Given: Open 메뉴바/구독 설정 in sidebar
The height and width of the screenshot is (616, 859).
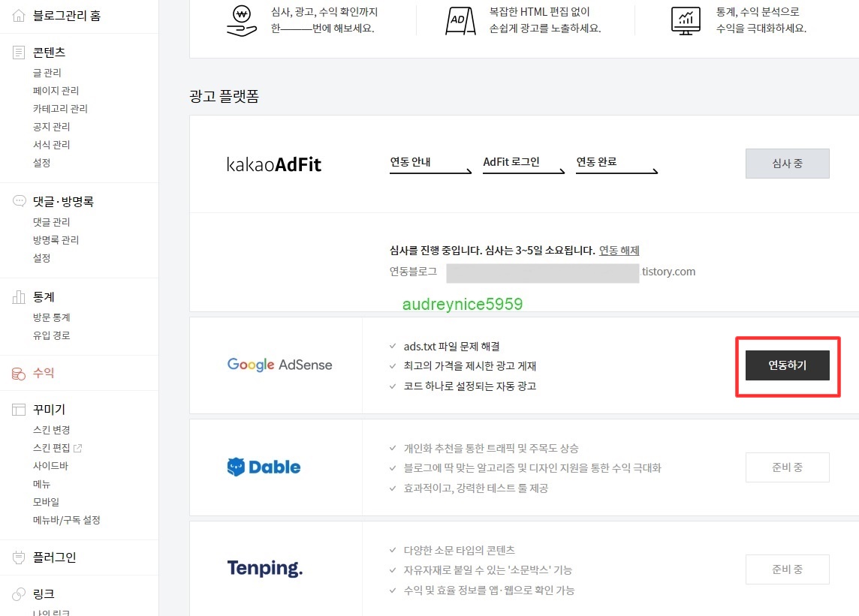Looking at the screenshot, I should pos(66,520).
